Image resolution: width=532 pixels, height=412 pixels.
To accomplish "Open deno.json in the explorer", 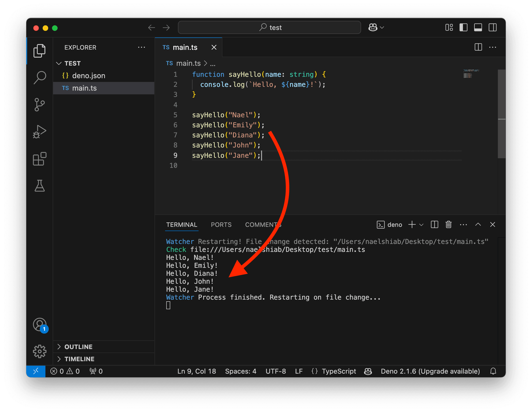I will pos(104,76).
